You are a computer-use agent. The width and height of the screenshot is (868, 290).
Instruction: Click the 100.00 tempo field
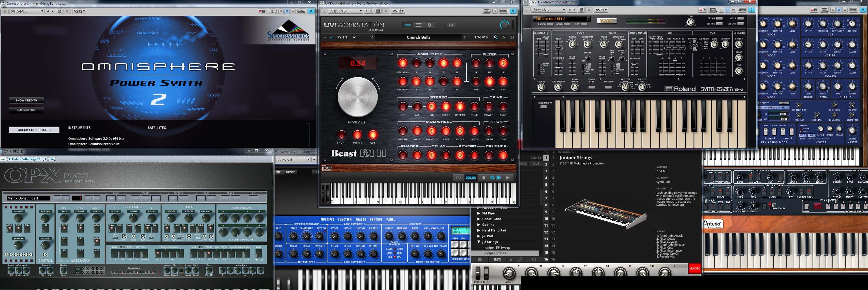click(470, 178)
